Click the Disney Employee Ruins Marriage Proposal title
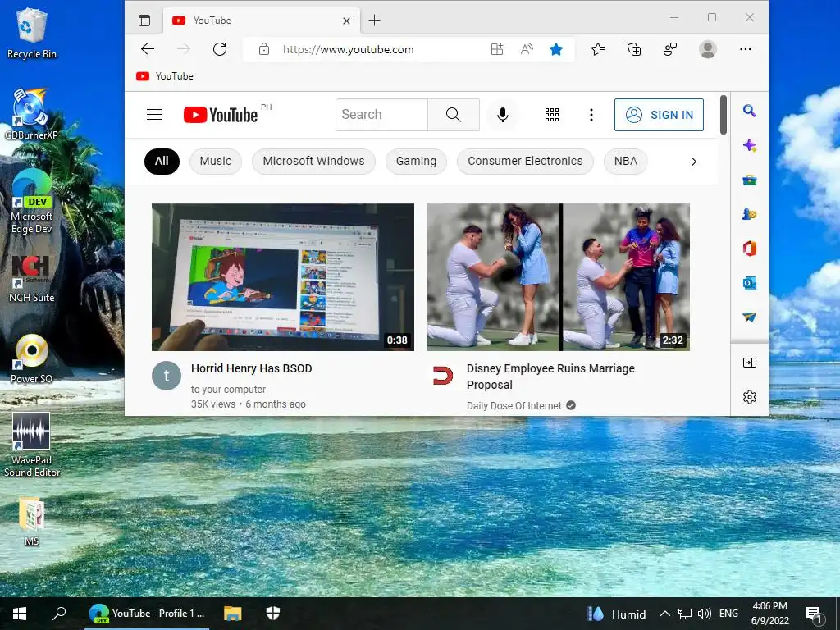Screen dimensions: 840x630 [x=550, y=377]
